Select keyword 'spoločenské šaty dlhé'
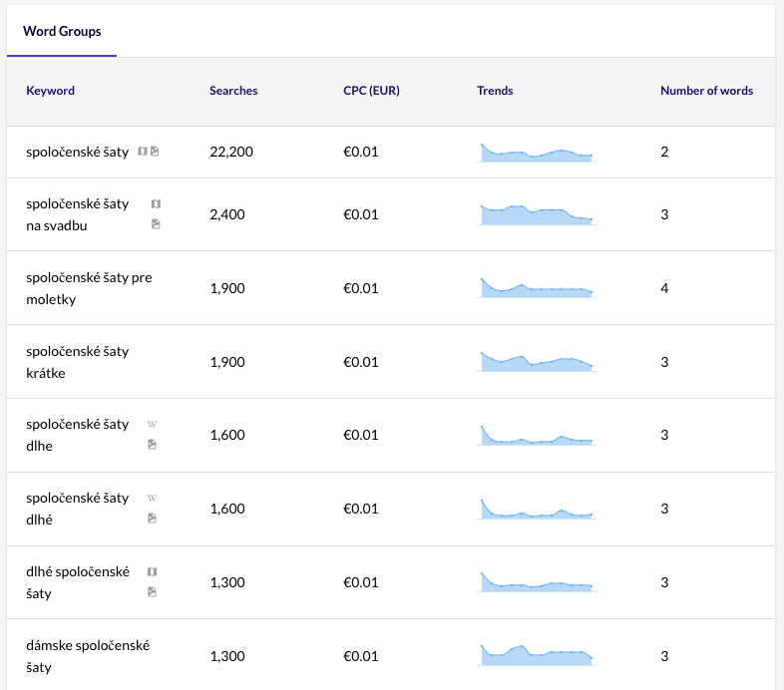Image resolution: width=784 pixels, height=690 pixels. tap(78, 509)
